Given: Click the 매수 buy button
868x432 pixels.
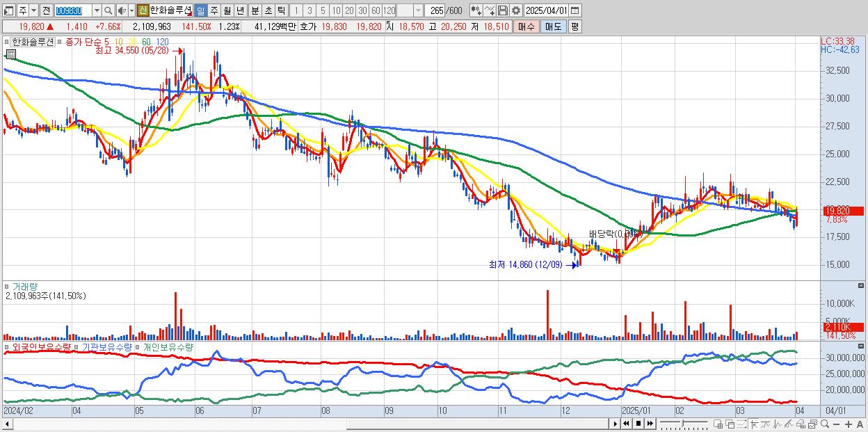Looking at the screenshot, I should pos(526,26).
